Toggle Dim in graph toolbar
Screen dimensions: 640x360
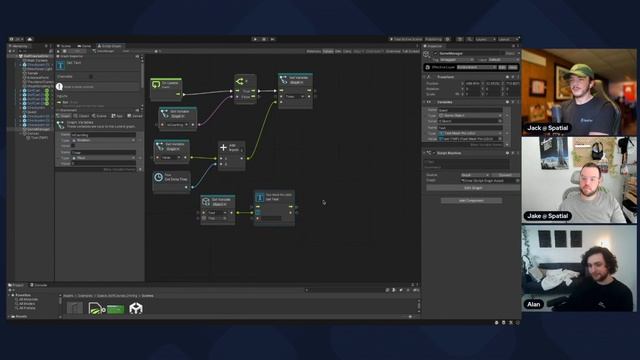pyautogui.click(x=338, y=51)
